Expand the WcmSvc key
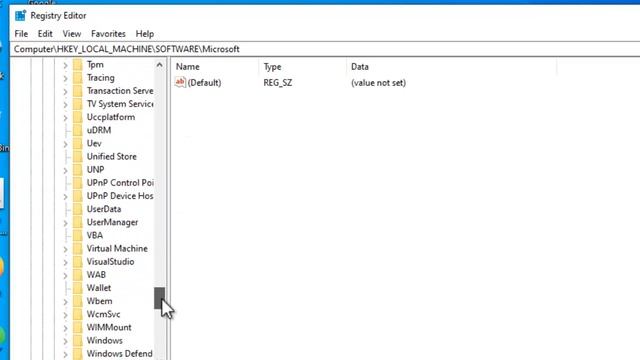Viewport: 640px width, 360px height. click(x=65, y=315)
